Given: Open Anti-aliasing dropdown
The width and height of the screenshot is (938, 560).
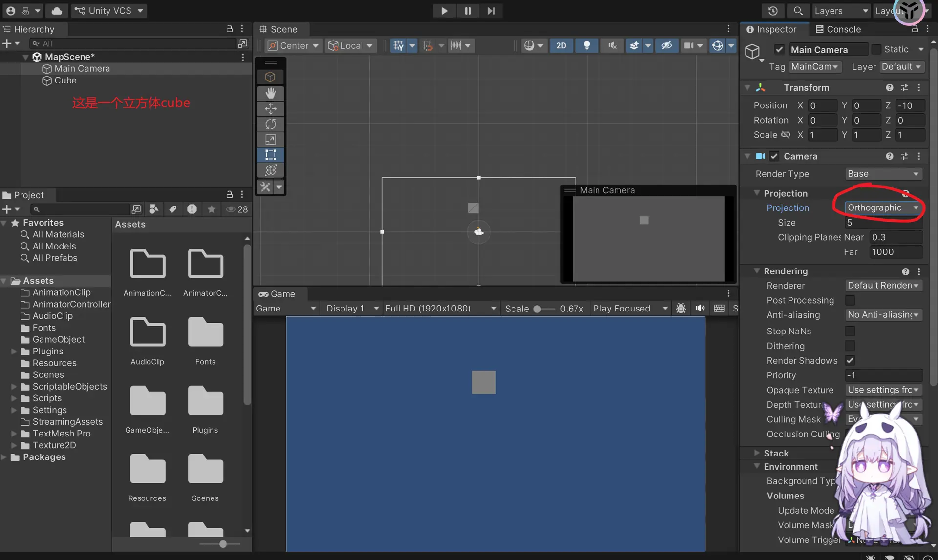Looking at the screenshot, I should 883,315.
